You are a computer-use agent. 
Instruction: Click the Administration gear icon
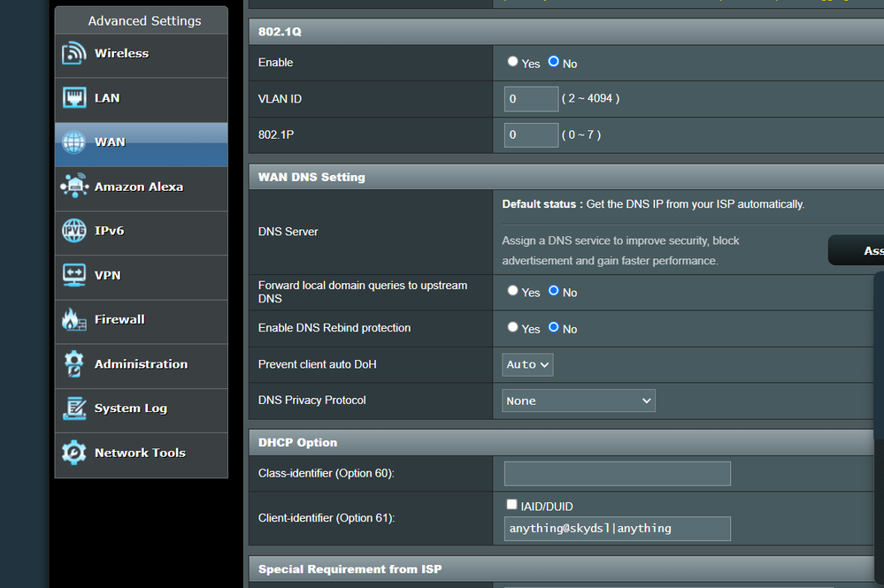[x=74, y=363]
